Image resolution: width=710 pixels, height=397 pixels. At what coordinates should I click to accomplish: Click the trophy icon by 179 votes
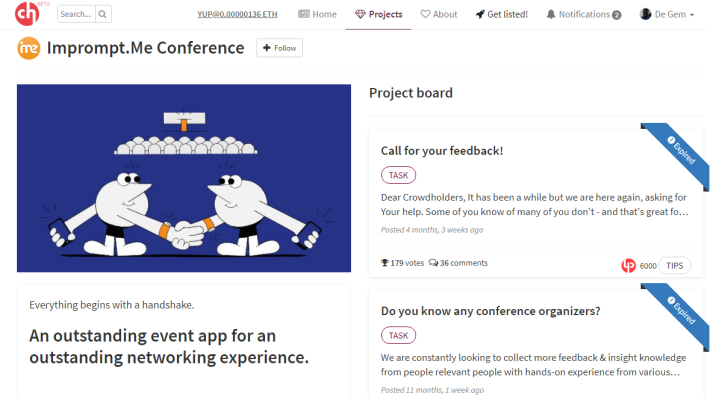pyautogui.click(x=384, y=263)
